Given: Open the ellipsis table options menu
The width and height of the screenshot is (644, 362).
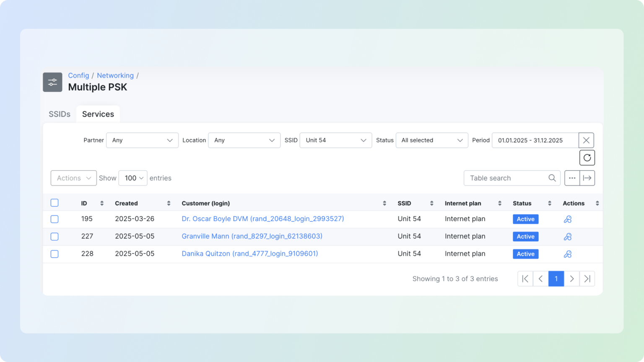Looking at the screenshot, I should pyautogui.click(x=572, y=178).
